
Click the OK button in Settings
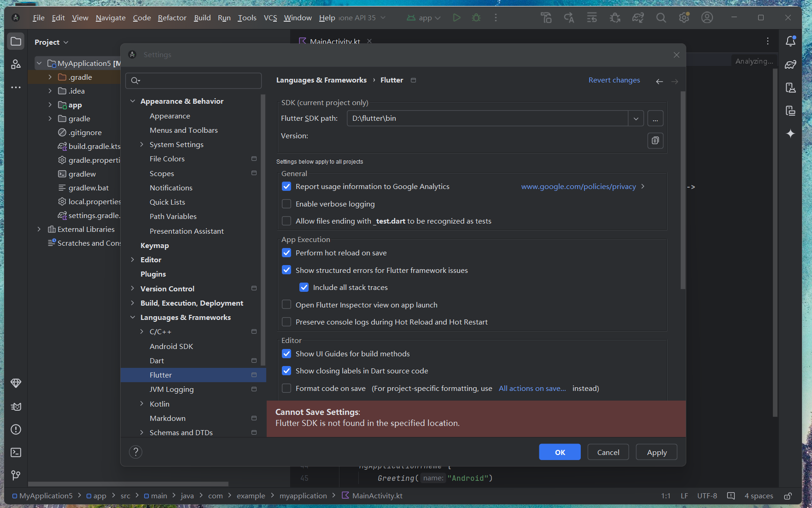click(560, 452)
